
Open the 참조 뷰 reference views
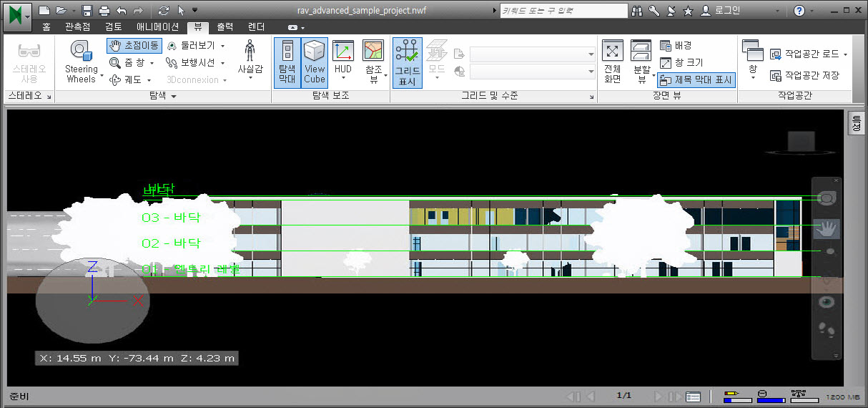tap(373, 62)
